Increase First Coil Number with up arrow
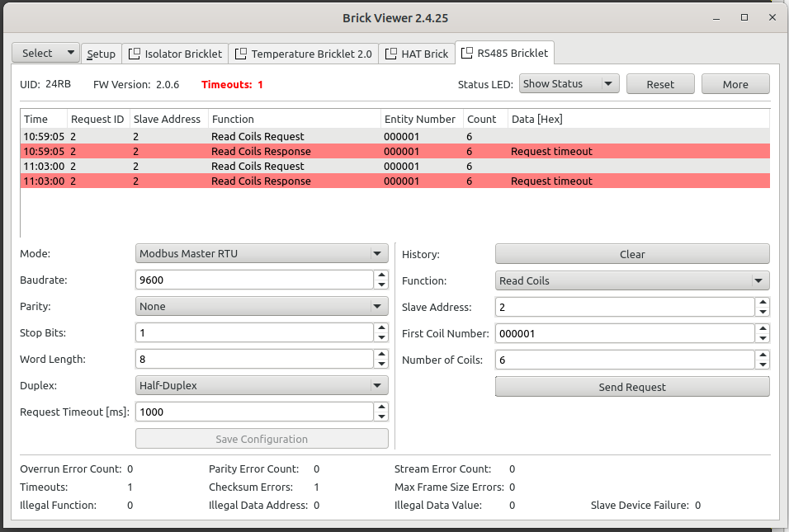The image size is (789, 532). click(763, 328)
